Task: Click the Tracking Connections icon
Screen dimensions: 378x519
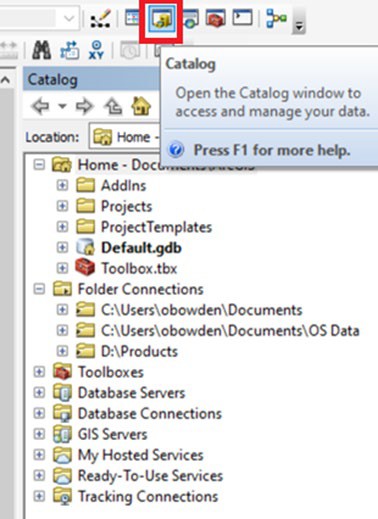Action: coord(62,496)
